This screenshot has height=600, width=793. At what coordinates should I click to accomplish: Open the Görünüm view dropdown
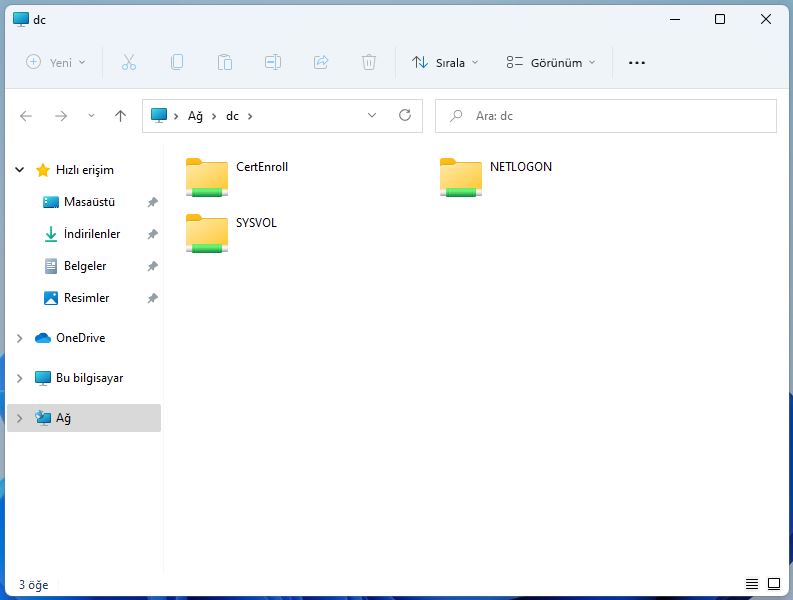point(550,62)
